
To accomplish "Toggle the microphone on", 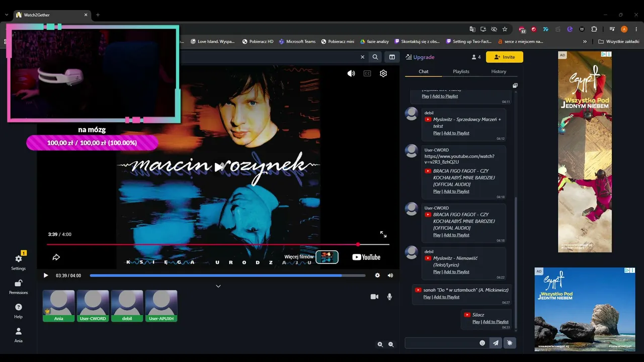I will pos(389,297).
